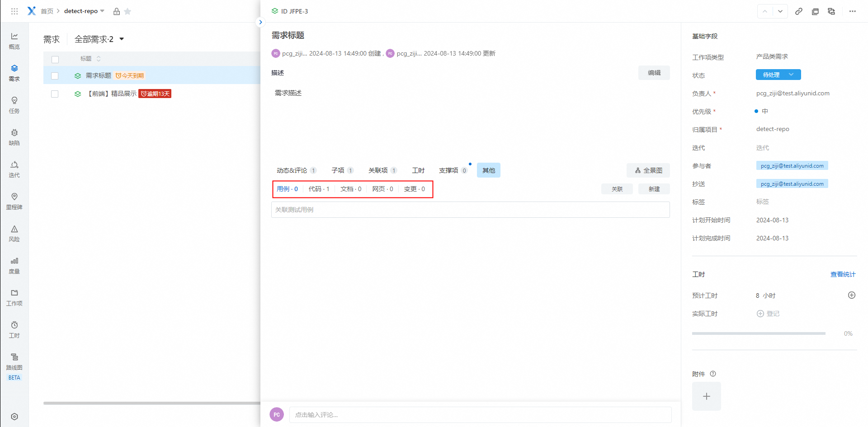Click the 计划开始时间 date 2024-08-13
The height and width of the screenshot is (427, 868).
coord(772,220)
